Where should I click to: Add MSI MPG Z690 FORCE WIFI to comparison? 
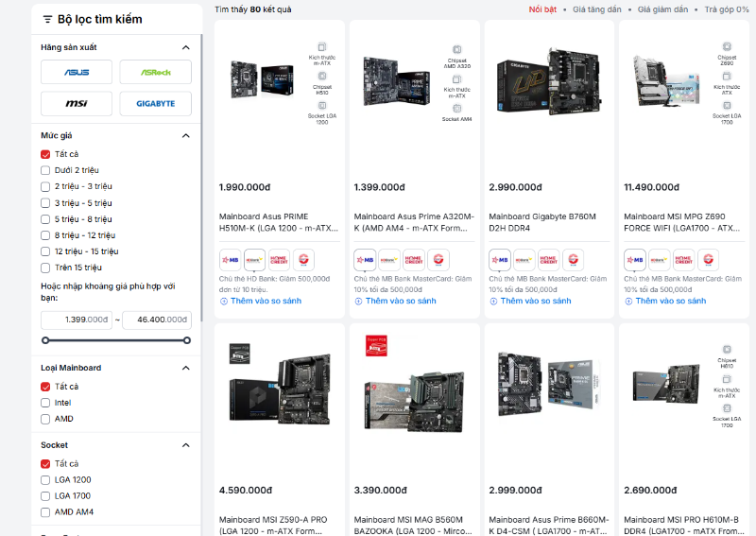tap(666, 301)
